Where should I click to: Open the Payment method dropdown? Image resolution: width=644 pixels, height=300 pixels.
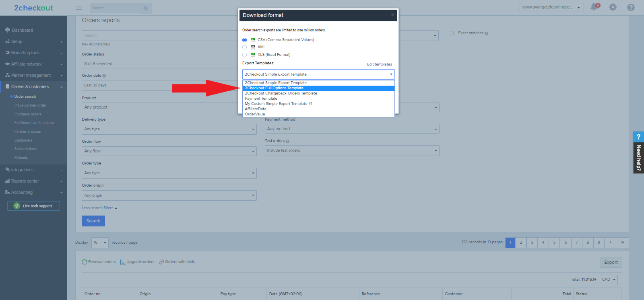point(352,129)
